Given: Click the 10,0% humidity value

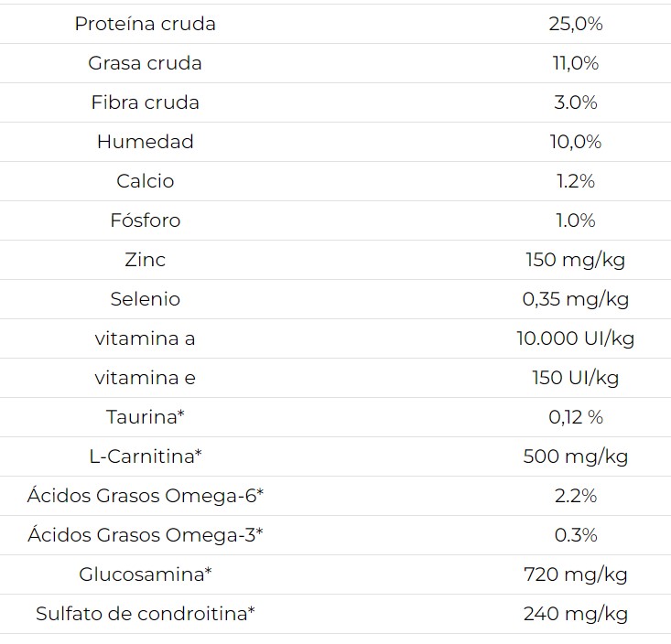Looking at the screenshot, I should click(x=575, y=142).
